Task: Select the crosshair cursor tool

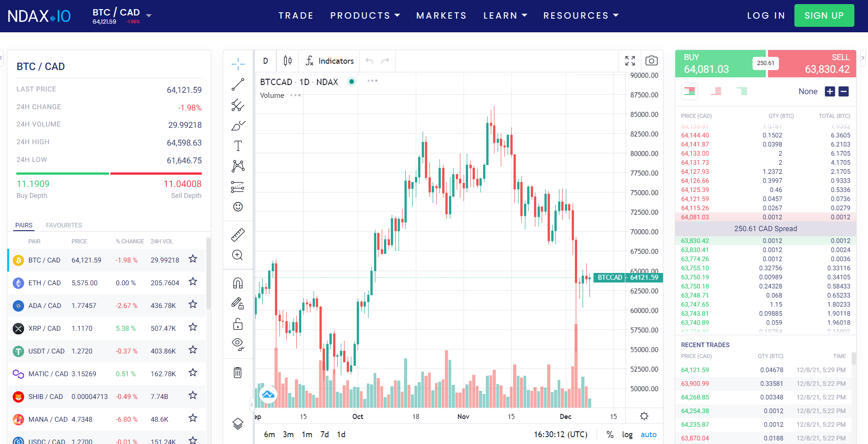Action: pos(238,64)
